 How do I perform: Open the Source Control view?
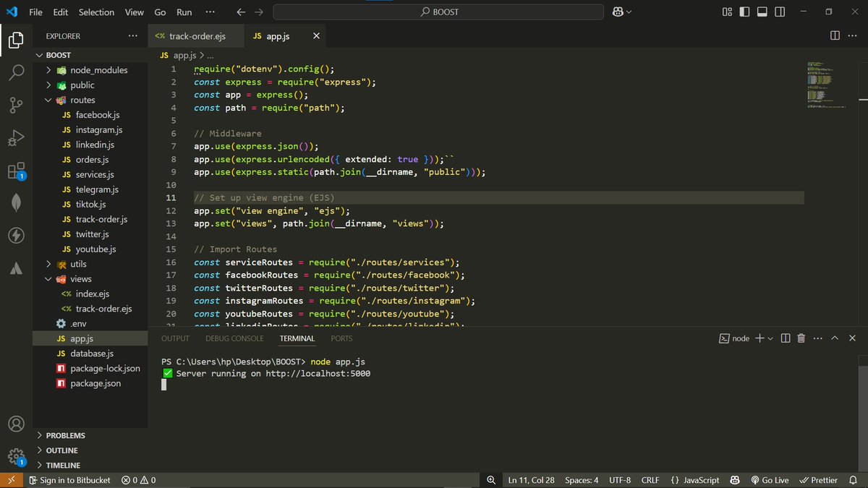[x=16, y=106]
